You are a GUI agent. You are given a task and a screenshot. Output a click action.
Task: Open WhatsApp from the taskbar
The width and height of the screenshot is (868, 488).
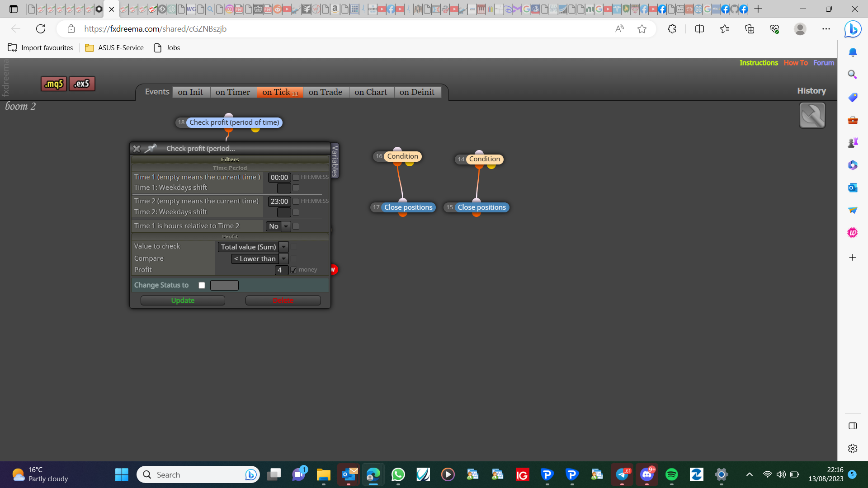[x=398, y=474]
